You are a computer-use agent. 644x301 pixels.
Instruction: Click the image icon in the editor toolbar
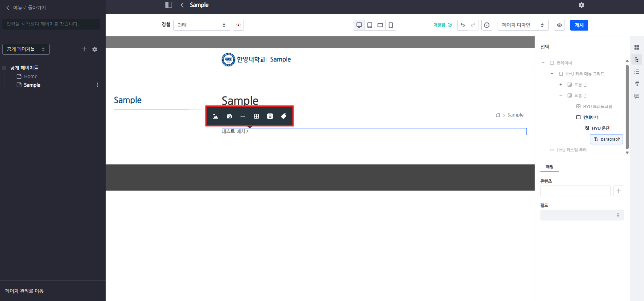[x=215, y=116]
